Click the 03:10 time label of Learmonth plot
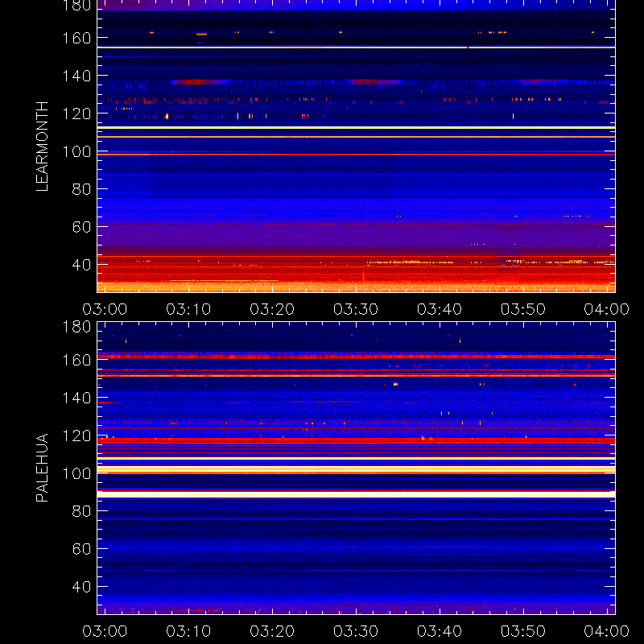The width and height of the screenshot is (644, 644). click(x=188, y=309)
